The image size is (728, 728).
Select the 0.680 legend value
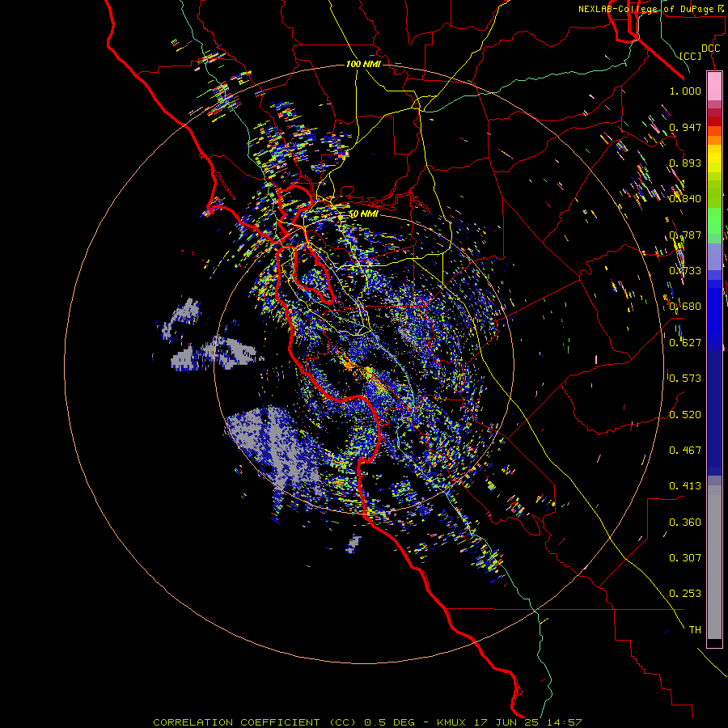pos(685,307)
